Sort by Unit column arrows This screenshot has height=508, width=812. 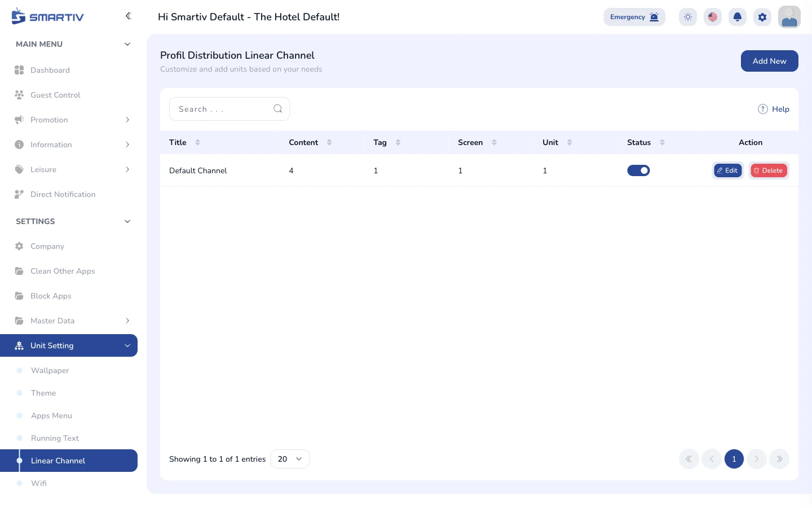tap(570, 142)
